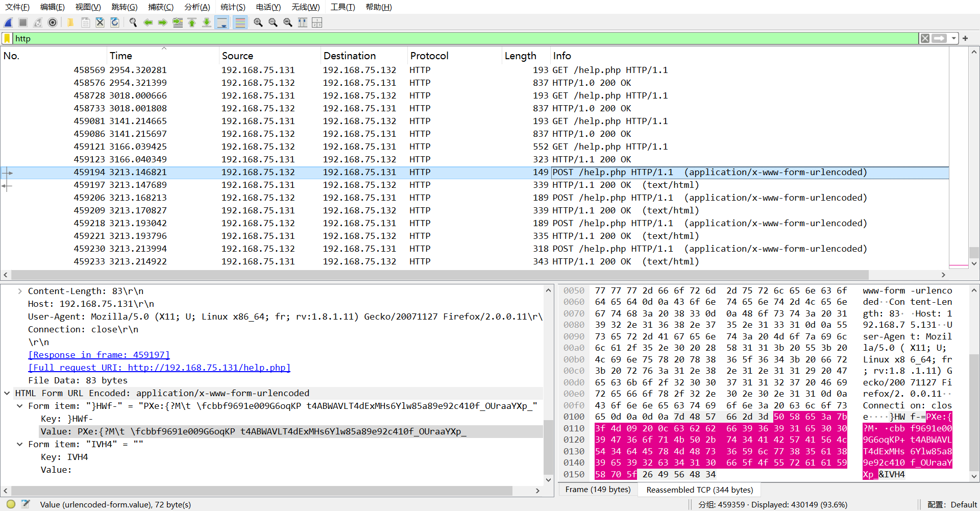Go to previous packet green left arrow
Screen dimensions: 980x511
[x=148, y=22]
